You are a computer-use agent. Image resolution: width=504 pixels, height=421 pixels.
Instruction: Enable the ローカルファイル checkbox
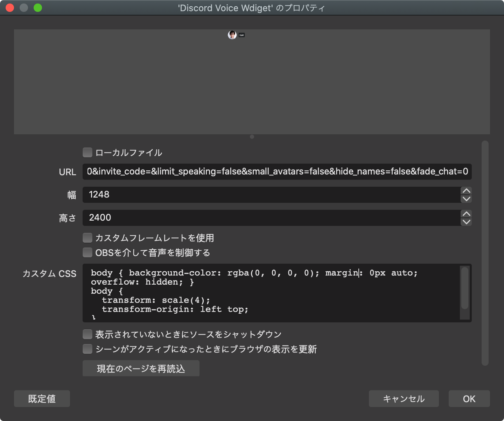tap(87, 152)
